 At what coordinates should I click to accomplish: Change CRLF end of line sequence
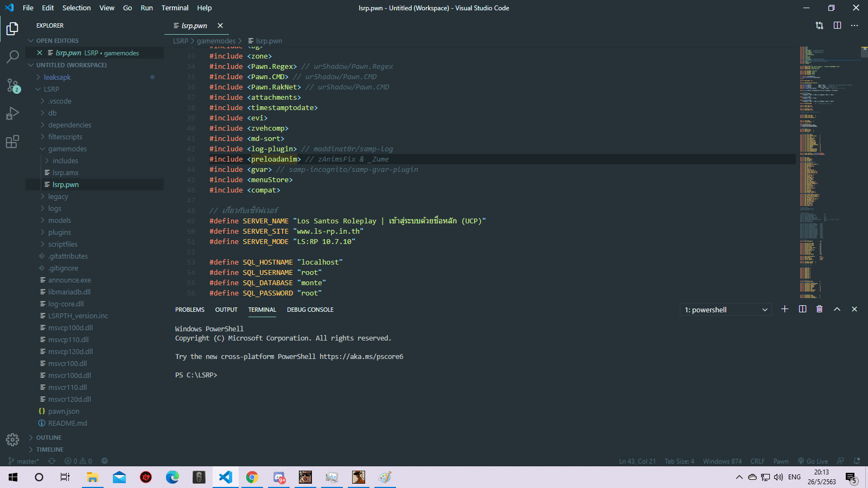757,461
